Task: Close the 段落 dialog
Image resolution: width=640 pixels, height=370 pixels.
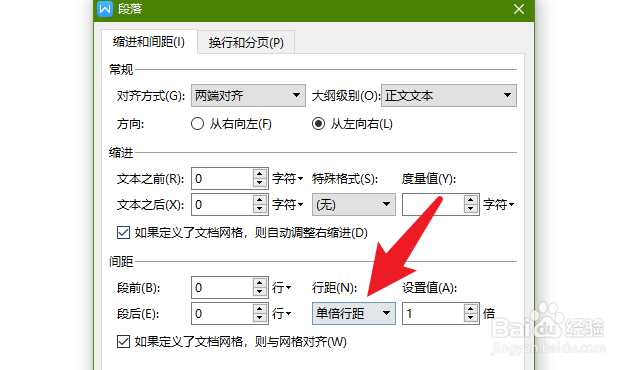Action: tap(519, 9)
